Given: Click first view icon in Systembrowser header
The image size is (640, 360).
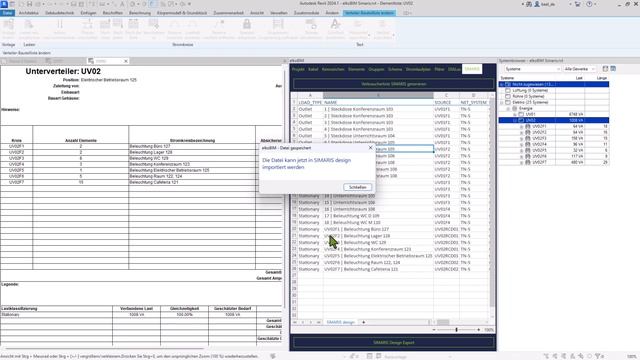Looking at the screenshot, I should [605, 69].
